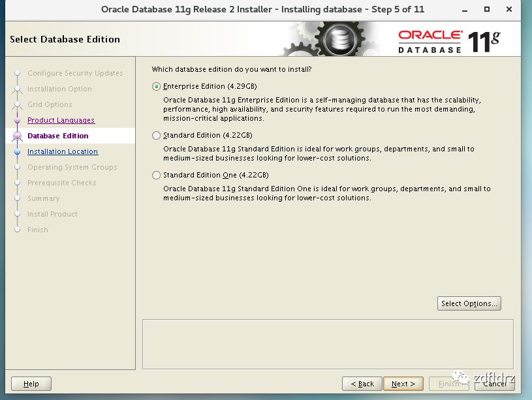Cancel the installation
Viewport: 532px width, 400px height.
tap(495, 384)
